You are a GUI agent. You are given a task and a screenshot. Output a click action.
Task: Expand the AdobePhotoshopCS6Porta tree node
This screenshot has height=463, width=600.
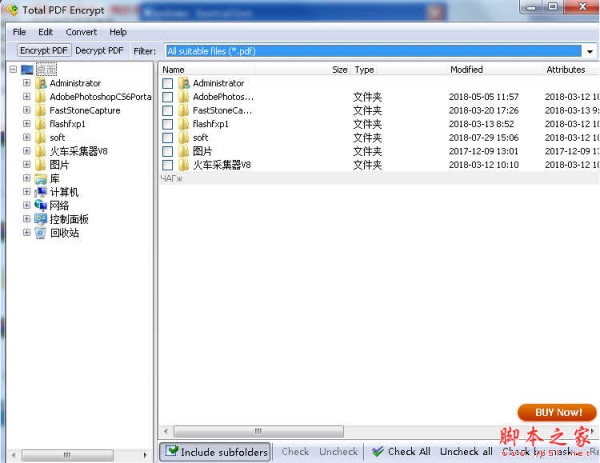[26, 96]
